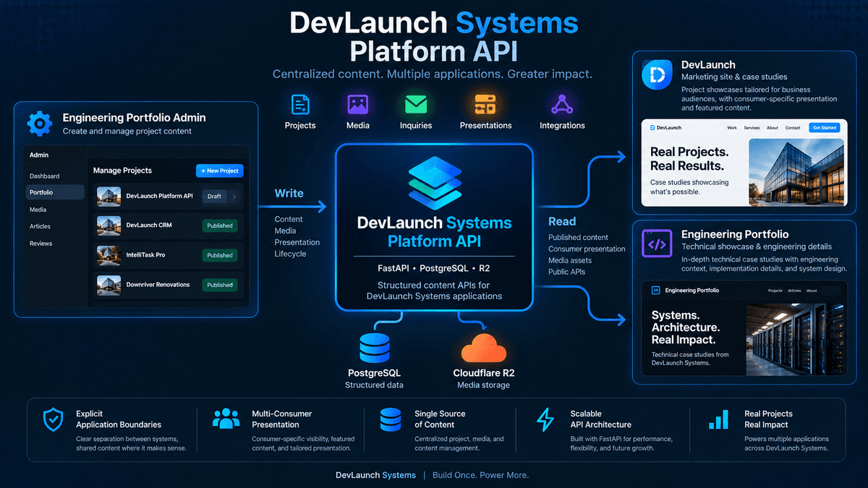The image size is (868, 488).
Task: Click the glass building hero image
Action: point(797,174)
